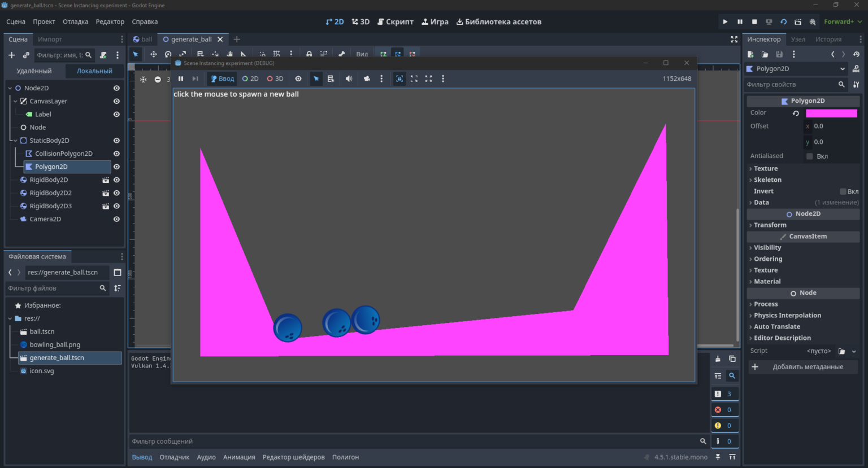Enable the Invert checkbox
This screenshot has height=468, width=868.
click(843, 191)
